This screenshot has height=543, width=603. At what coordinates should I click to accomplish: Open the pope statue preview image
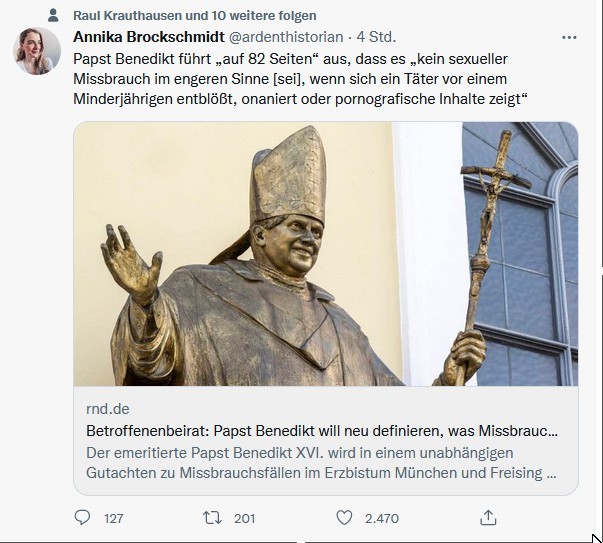click(x=326, y=254)
